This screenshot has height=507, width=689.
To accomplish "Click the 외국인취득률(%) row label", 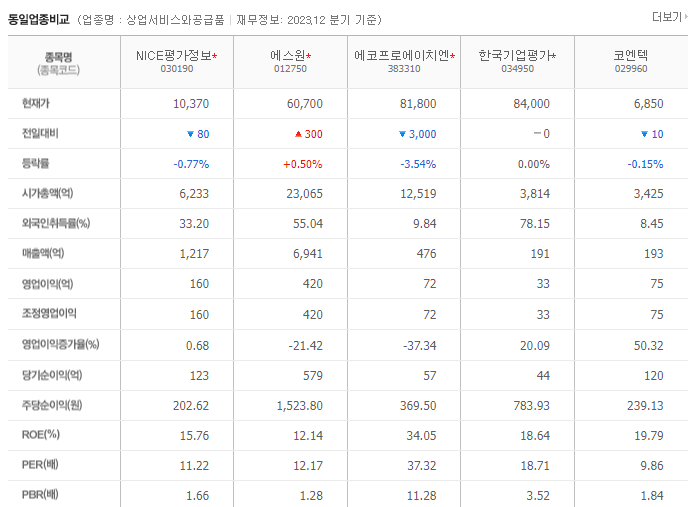I will (56, 223).
